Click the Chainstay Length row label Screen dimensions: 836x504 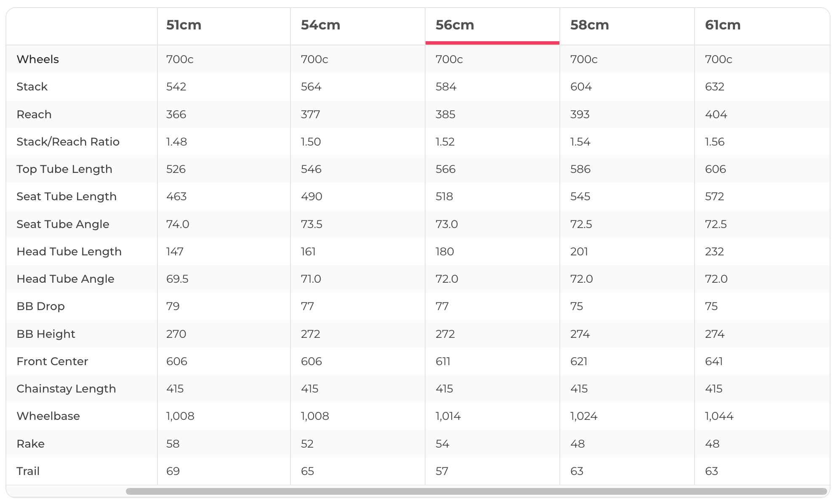coord(66,389)
